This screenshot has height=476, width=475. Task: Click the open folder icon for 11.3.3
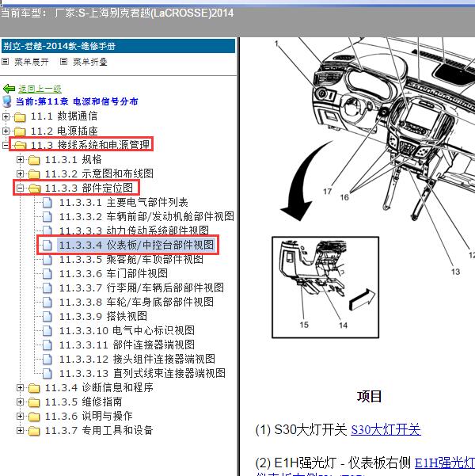(x=35, y=188)
